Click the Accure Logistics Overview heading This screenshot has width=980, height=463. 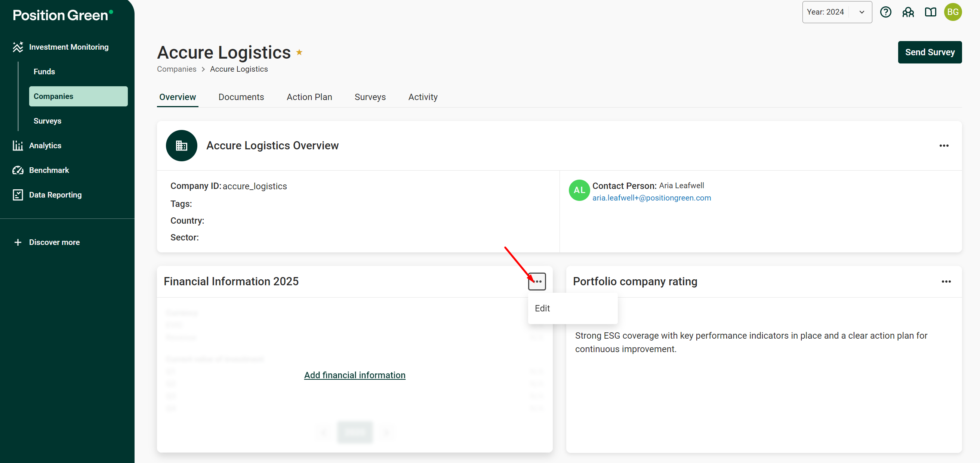click(x=272, y=146)
